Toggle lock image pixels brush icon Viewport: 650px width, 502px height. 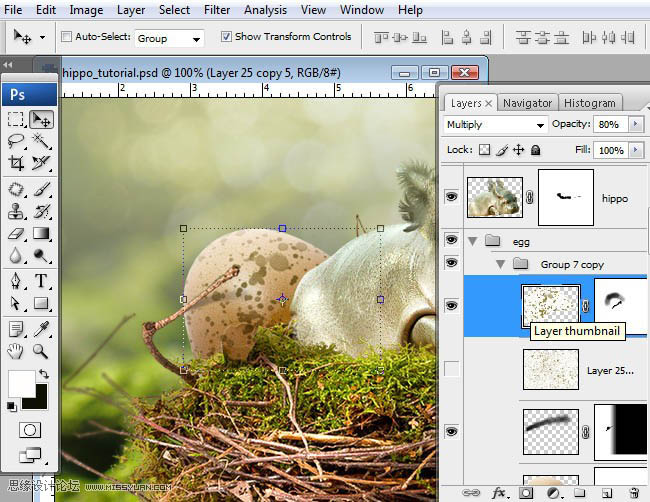pyautogui.click(x=502, y=150)
